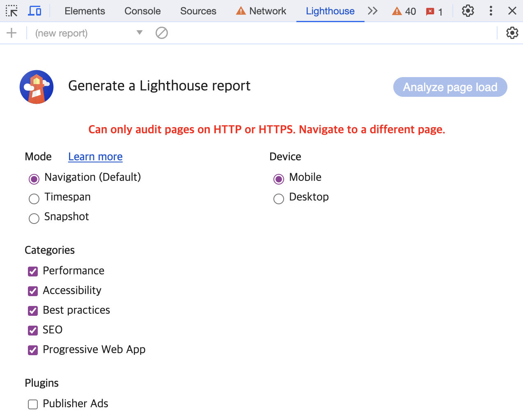
Task: Disable the Best practices category
Action: (x=33, y=310)
